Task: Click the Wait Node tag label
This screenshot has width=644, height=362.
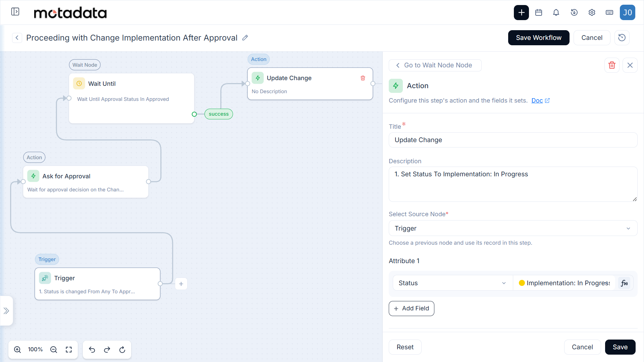Action: click(85, 65)
